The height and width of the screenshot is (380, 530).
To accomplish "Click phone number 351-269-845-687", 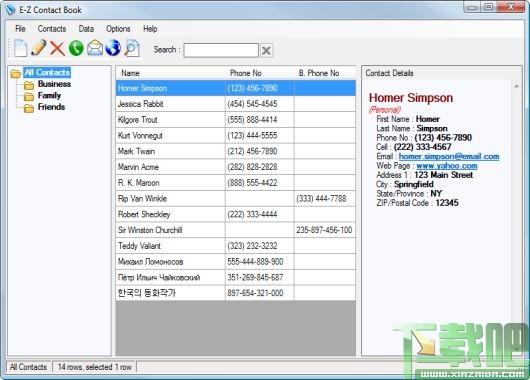I will point(255,278).
